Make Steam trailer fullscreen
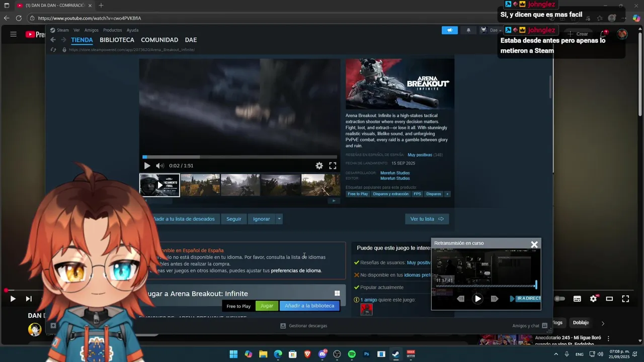Image resolution: width=644 pixels, height=362 pixels. (x=333, y=165)
